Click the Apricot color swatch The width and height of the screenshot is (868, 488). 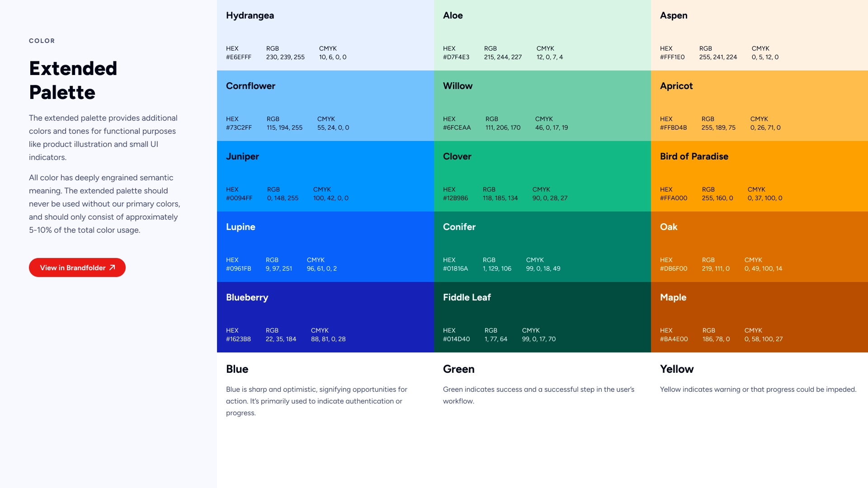point(759,106)
